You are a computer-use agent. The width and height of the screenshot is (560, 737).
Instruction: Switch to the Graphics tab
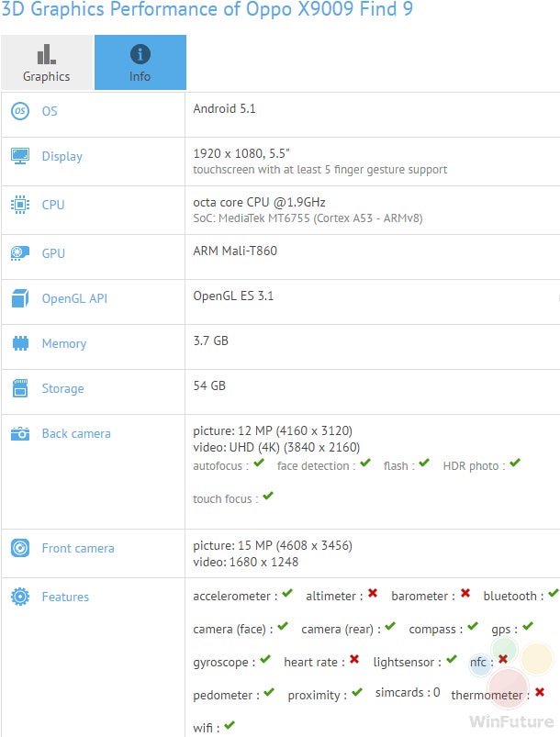coord(47,62)
